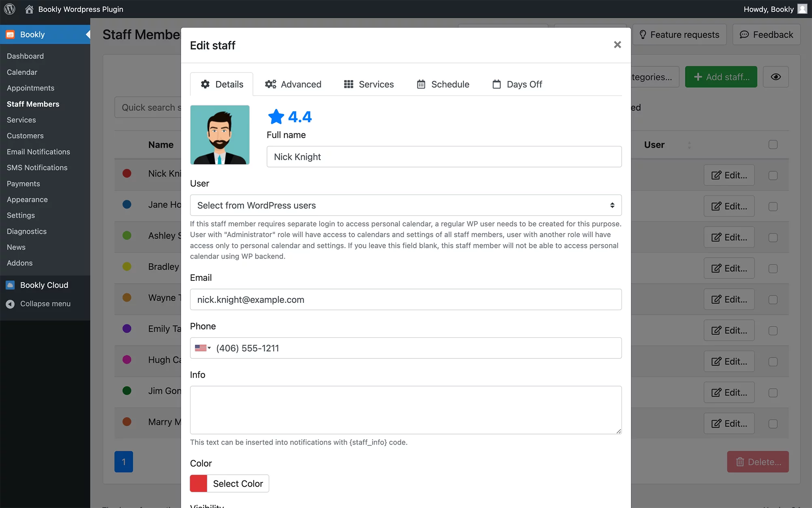Click user avatar icon beside Howdy, Bookly

tap(802, 9)
